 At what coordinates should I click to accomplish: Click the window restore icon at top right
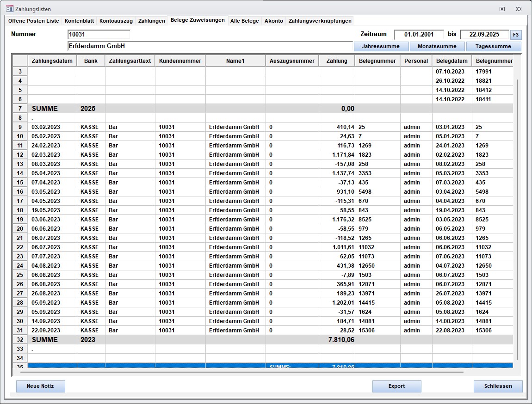point(502,9)
